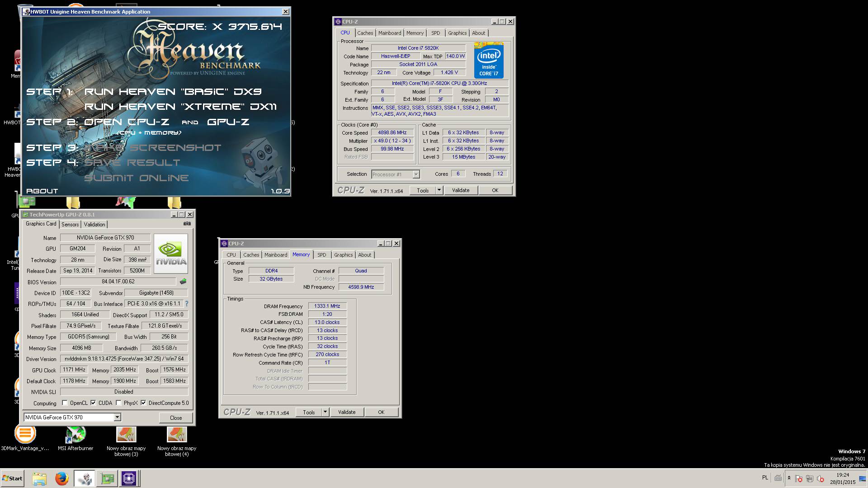Switch to Sensors tab in GPU-Z

[70, 225]
